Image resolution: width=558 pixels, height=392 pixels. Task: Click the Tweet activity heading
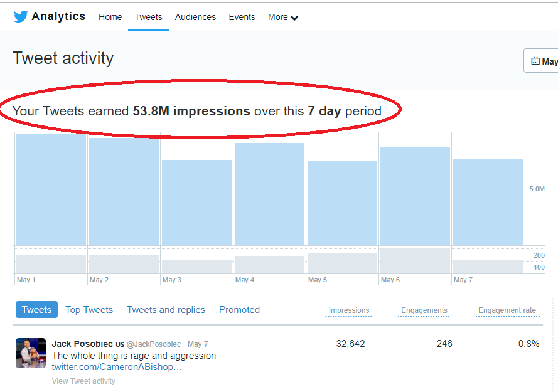pyautogui.click(x=63, y=58)
